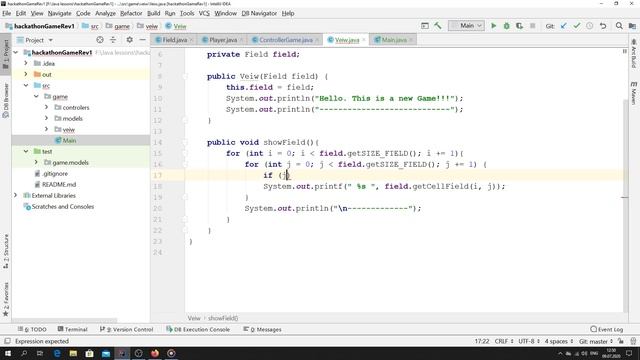The image size is (640, 360).
Task: Select Scratches and Consoles node
Action: point(63,207)
